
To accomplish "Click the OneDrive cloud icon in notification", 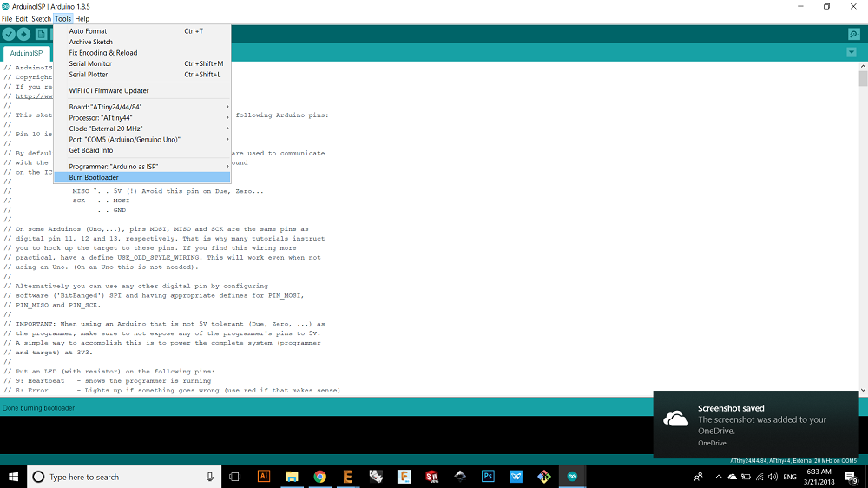I will (x=675, y=419).
